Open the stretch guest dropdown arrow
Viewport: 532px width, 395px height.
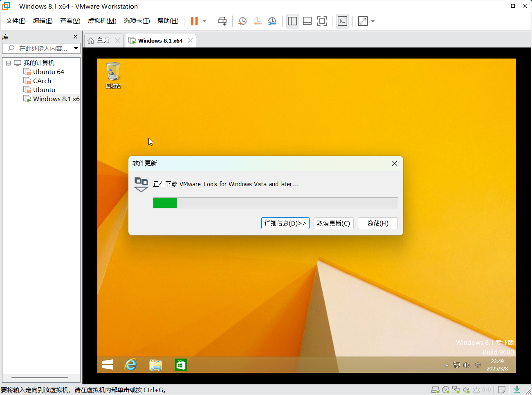(373, 21)
